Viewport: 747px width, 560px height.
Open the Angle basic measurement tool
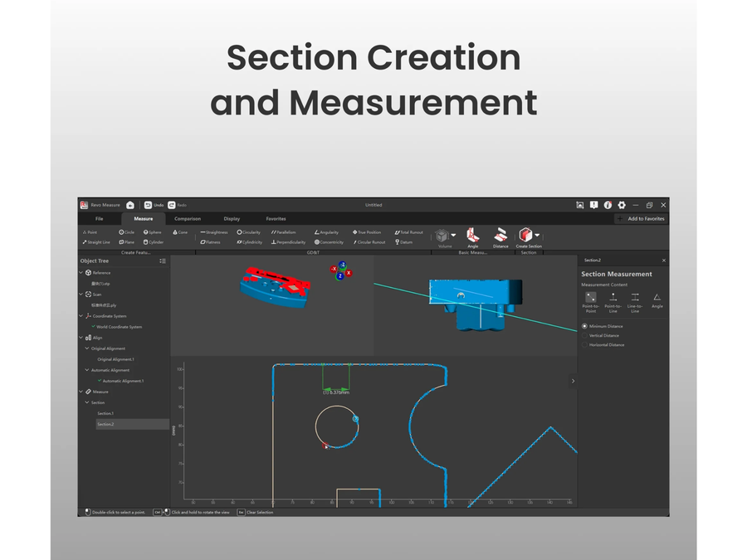coord(472,237)
